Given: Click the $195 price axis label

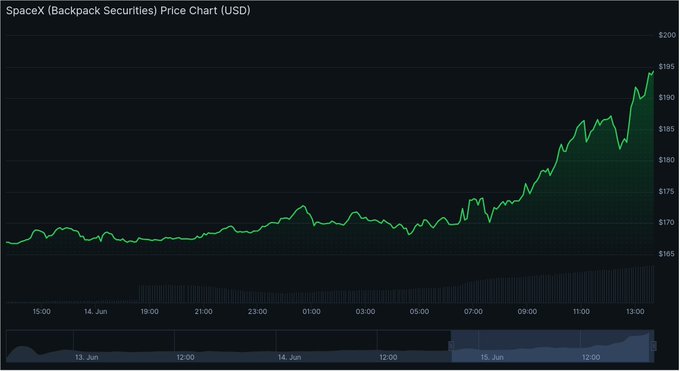Looking at the screenshot, I should point(667,66).
